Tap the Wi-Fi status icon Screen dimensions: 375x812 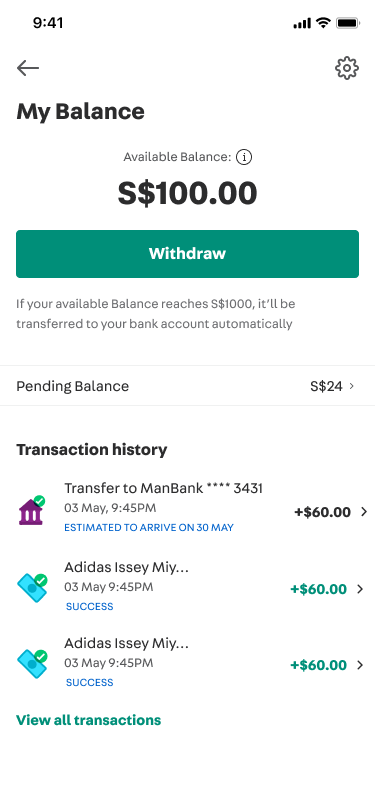point(324,23)
